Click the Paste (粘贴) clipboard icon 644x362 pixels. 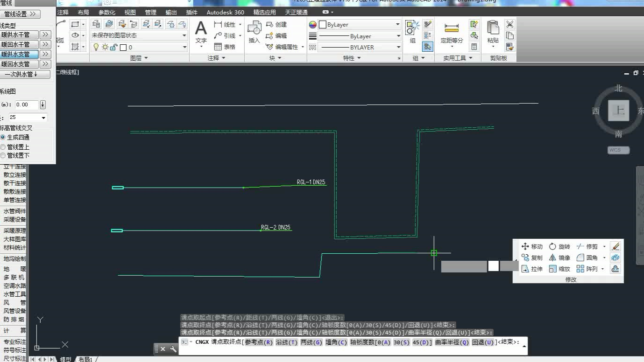(493, 32)
